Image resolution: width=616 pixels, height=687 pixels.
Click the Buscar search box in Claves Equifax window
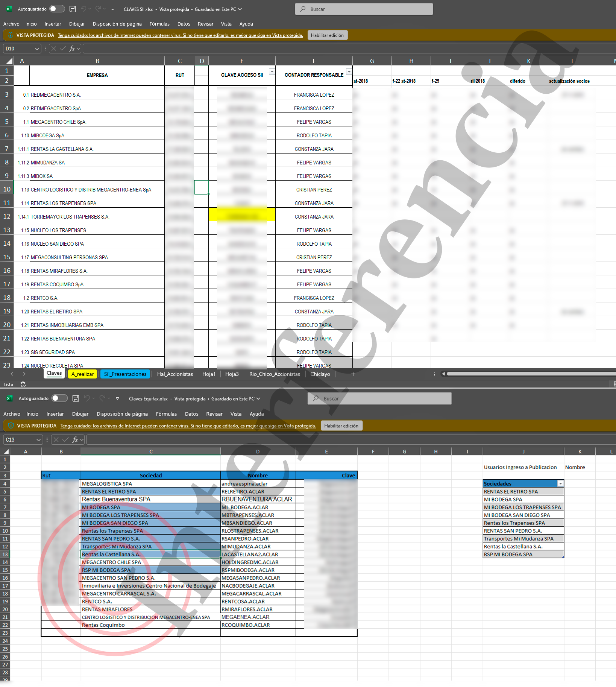click(x=379, y=398)
